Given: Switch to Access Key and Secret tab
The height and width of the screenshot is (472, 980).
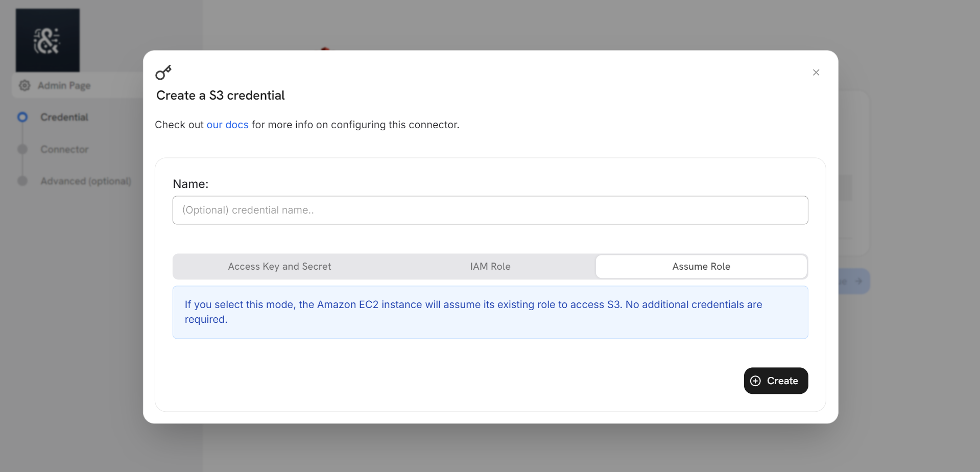Looking at the screenshot, I should tap(279, 267).
